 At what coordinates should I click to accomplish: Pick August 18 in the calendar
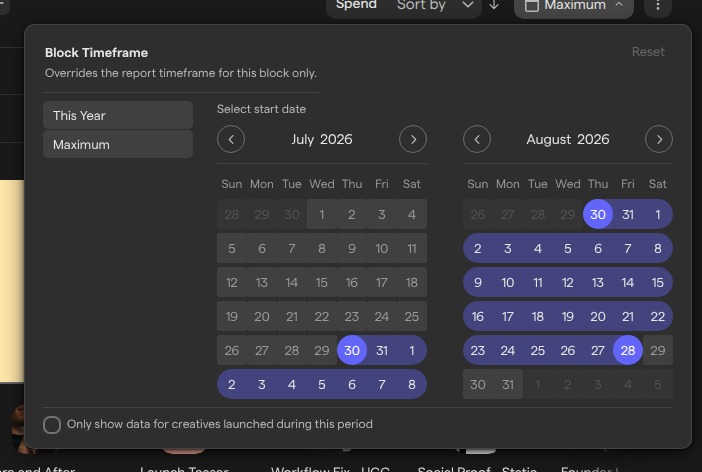click(538, 317)
